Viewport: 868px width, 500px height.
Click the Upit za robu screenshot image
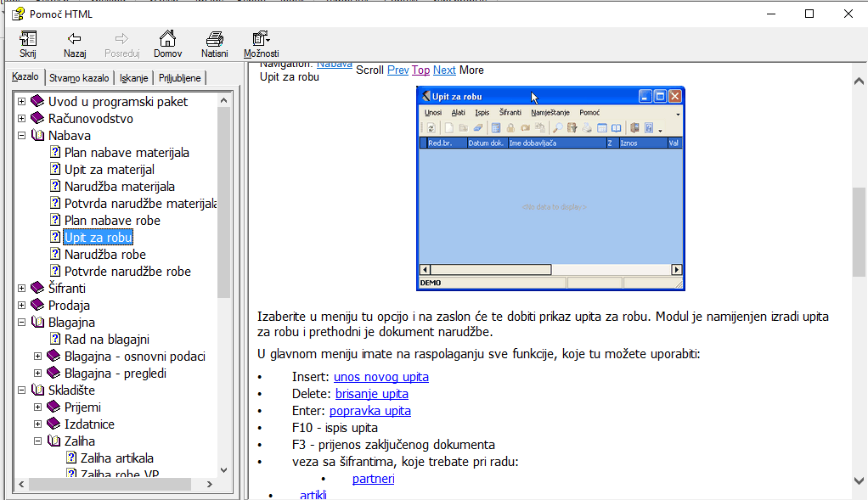[550, 188]
